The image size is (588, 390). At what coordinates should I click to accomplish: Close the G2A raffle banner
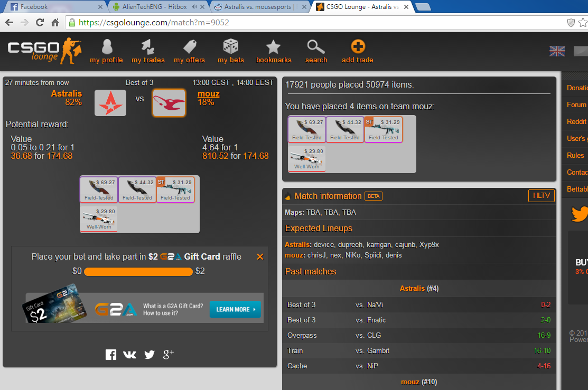[260, 256]
